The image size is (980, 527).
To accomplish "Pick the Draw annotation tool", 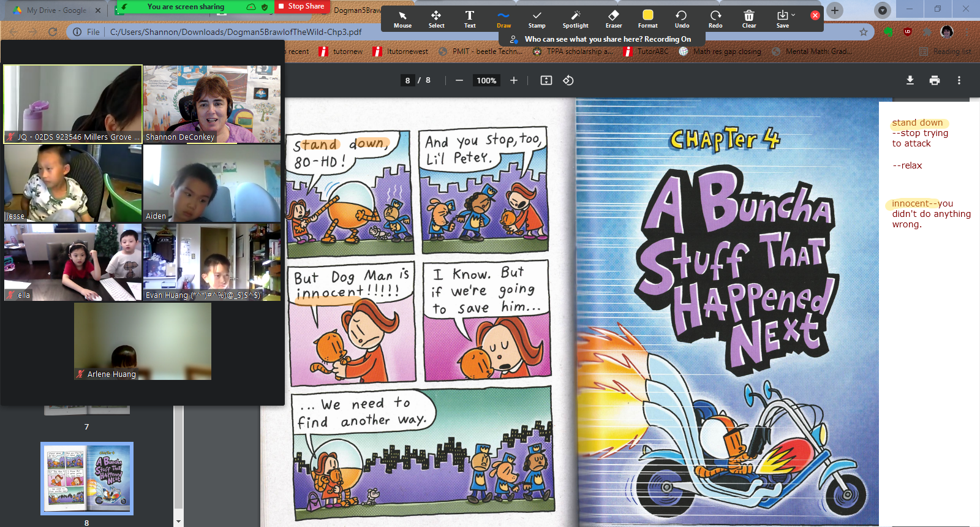I will [503, 19].
